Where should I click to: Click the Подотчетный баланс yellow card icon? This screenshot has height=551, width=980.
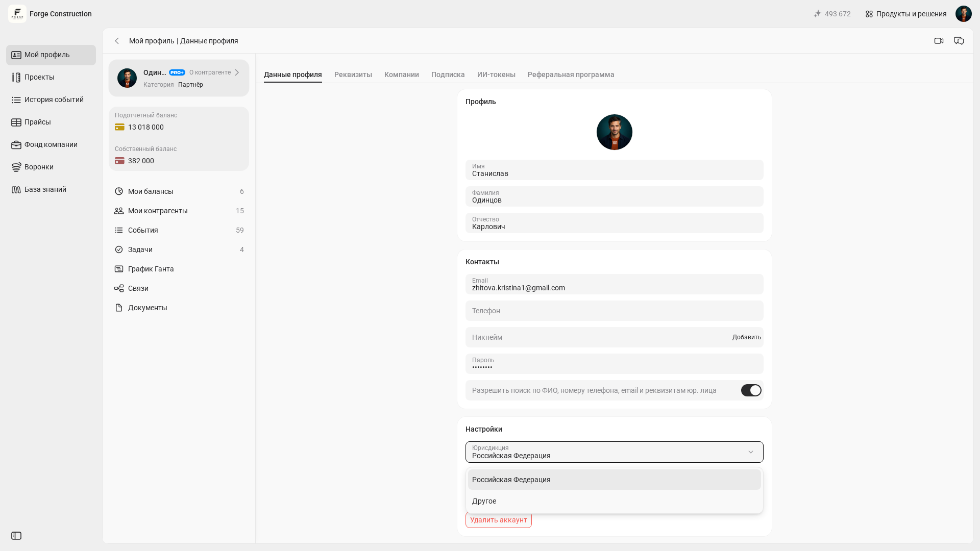click(x=119, y=127)
